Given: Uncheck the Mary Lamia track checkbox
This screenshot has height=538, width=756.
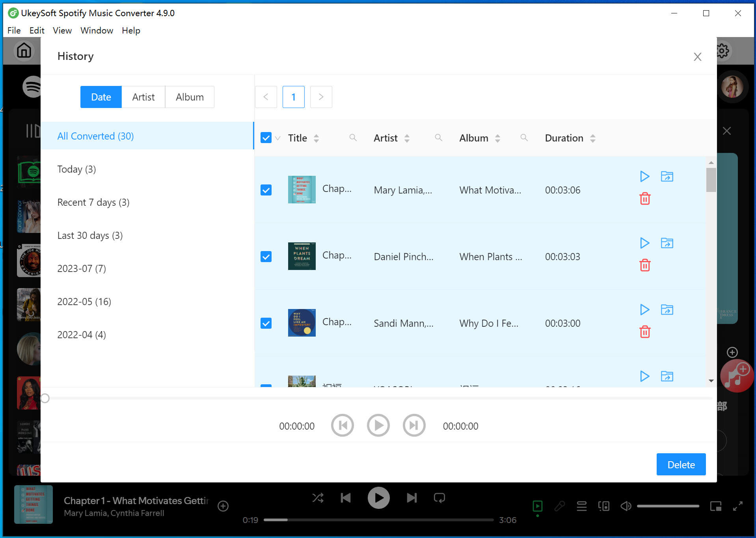Looking at the screenshot, I should point(266,190).
